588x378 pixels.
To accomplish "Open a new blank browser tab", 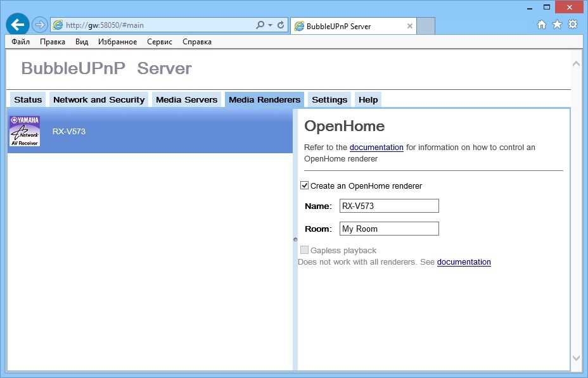I will click(426, 26).
